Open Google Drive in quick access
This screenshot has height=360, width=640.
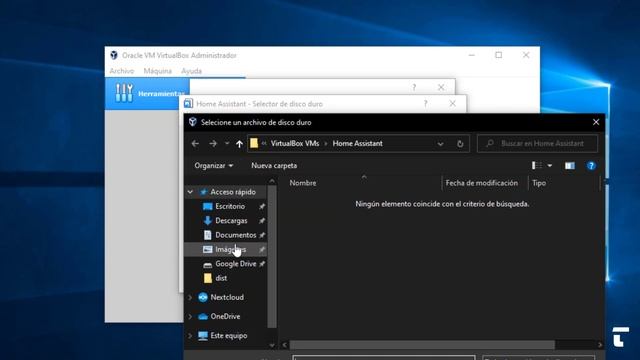[x=236, y=264]
